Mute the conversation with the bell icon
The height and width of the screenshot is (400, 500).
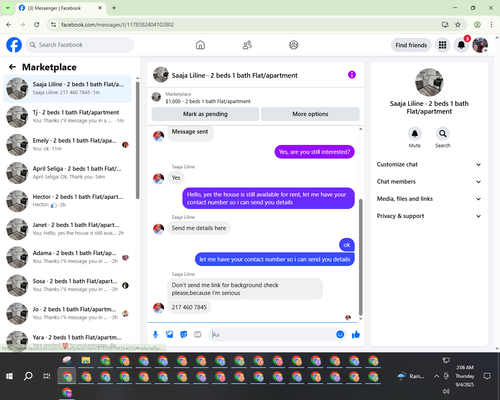[x=415, y=134]
